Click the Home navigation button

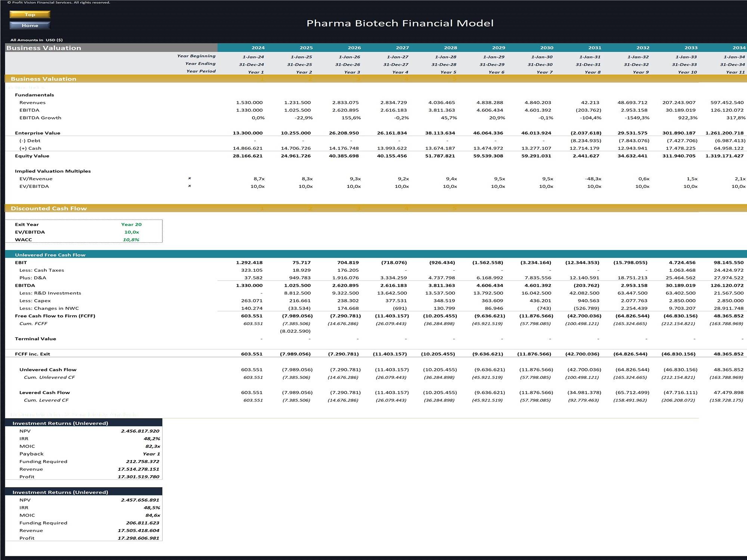(30, 25)
